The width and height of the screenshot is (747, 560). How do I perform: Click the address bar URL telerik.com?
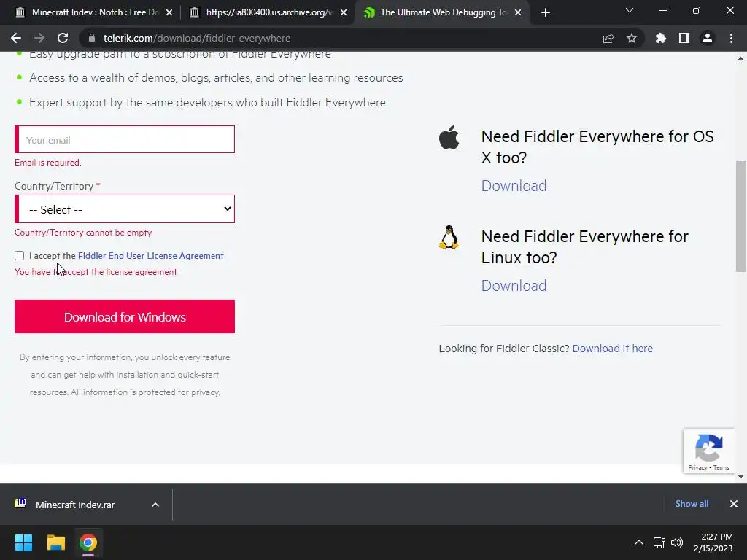click(197, 38)
